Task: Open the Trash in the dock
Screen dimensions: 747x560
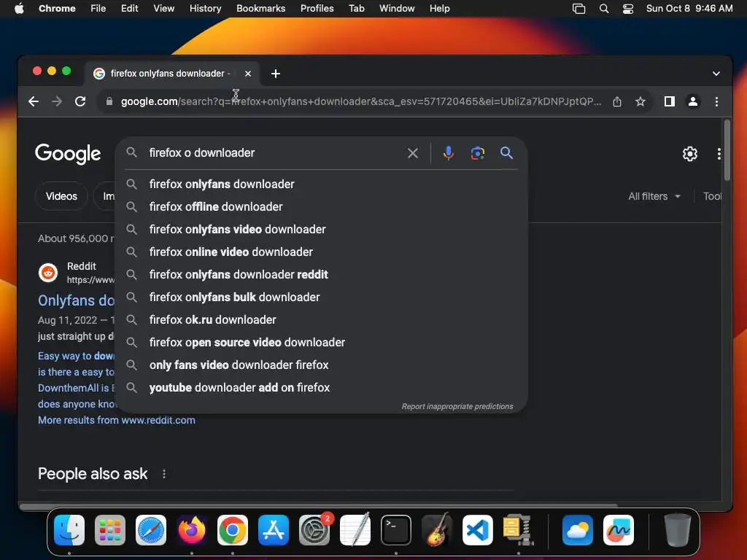Action: point(677,530)
